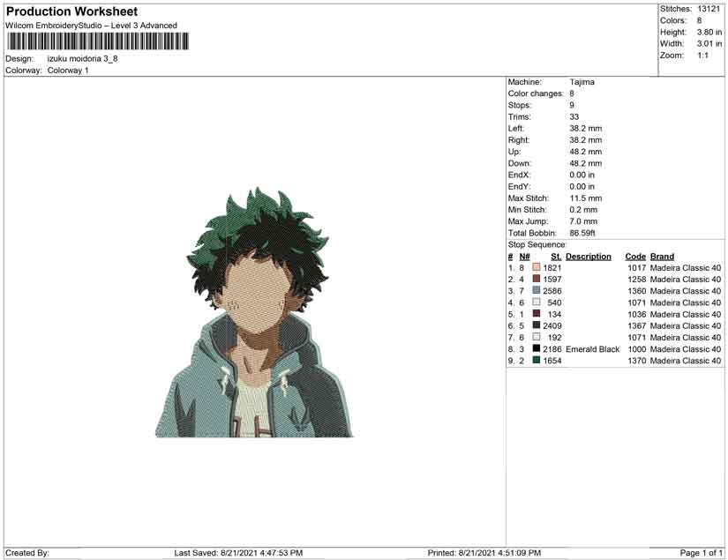Click the 'Printed: 8/21/2021 4:51:09 PM' text

click(484, 553)
